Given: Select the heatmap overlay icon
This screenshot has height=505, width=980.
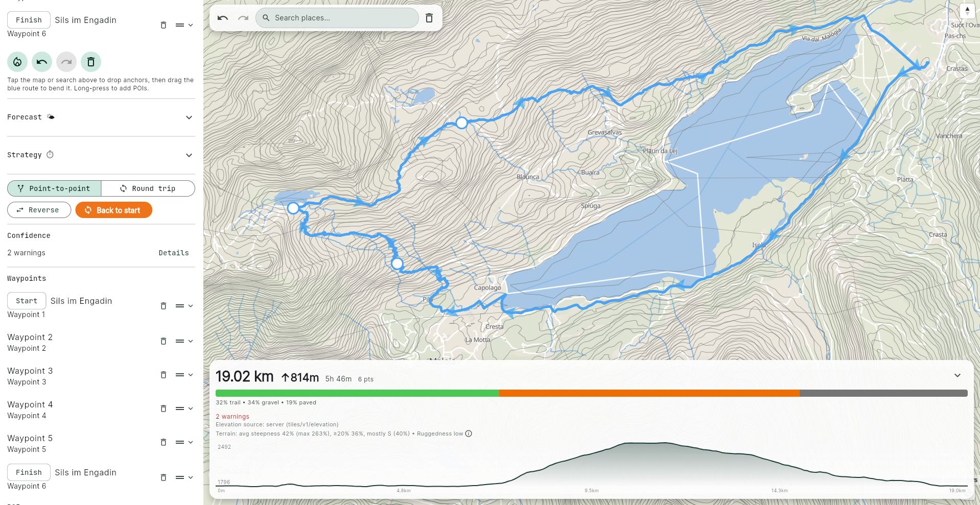Looking at the screenshot, I should click(x=17, y=61).
